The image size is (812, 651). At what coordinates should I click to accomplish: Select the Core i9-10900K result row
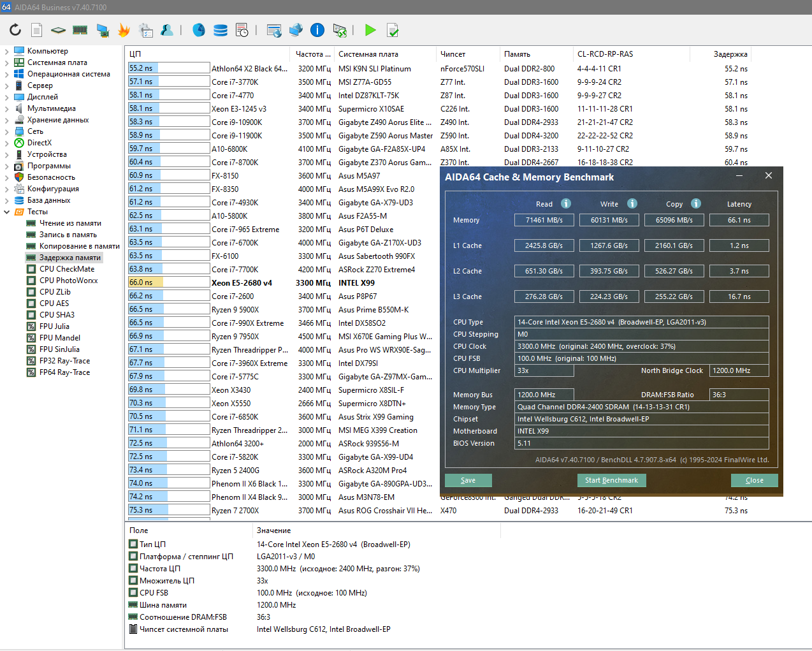pos(438,122)
